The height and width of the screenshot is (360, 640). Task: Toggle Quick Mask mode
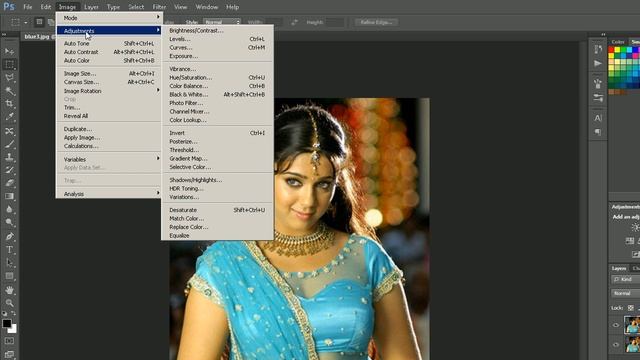coord(9,341)
